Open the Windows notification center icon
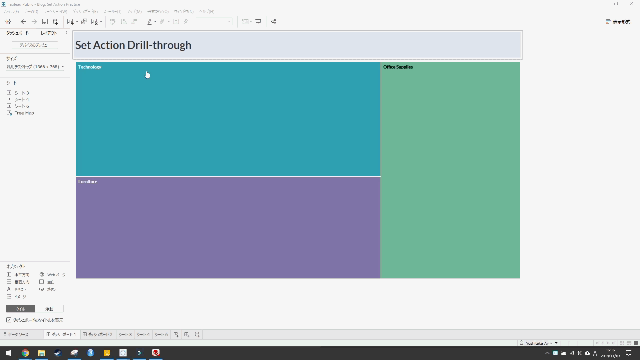The height and width of the screenshot is (360, 640). [x=629, y=353]
